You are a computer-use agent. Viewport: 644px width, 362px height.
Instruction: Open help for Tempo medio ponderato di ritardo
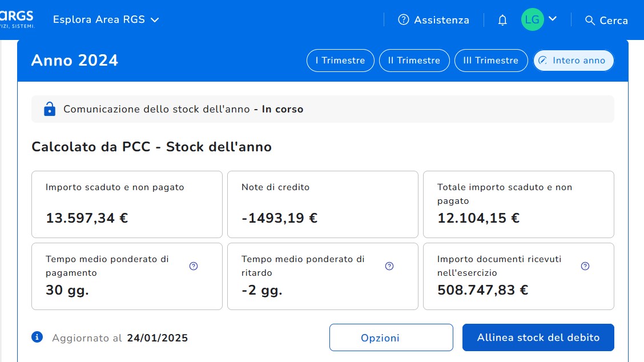pos(389,266)
